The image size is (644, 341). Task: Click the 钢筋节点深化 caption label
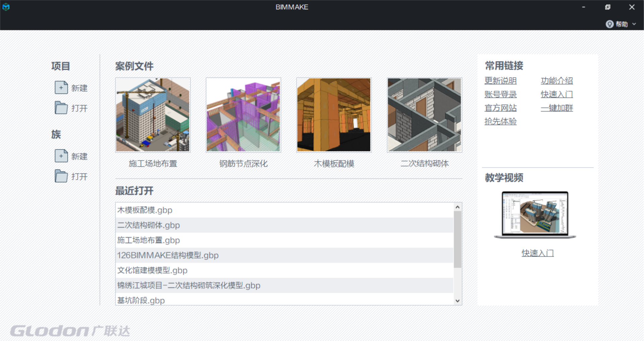[x=244, y=163]
